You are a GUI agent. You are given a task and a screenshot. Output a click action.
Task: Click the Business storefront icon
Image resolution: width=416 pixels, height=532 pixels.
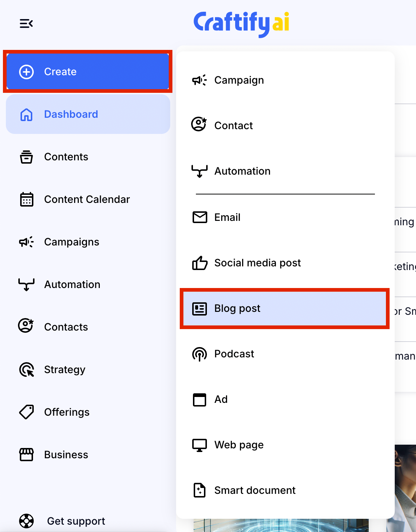(x=26, y=455)
